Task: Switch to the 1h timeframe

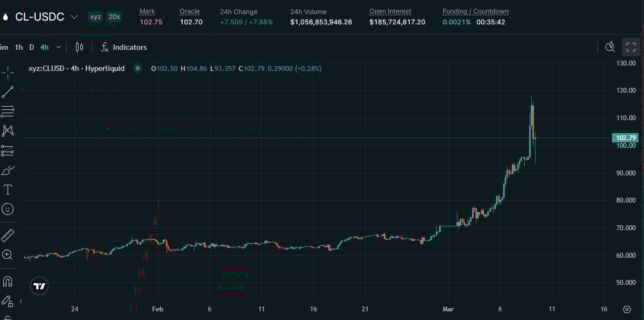Action: [x=18, y=47]
